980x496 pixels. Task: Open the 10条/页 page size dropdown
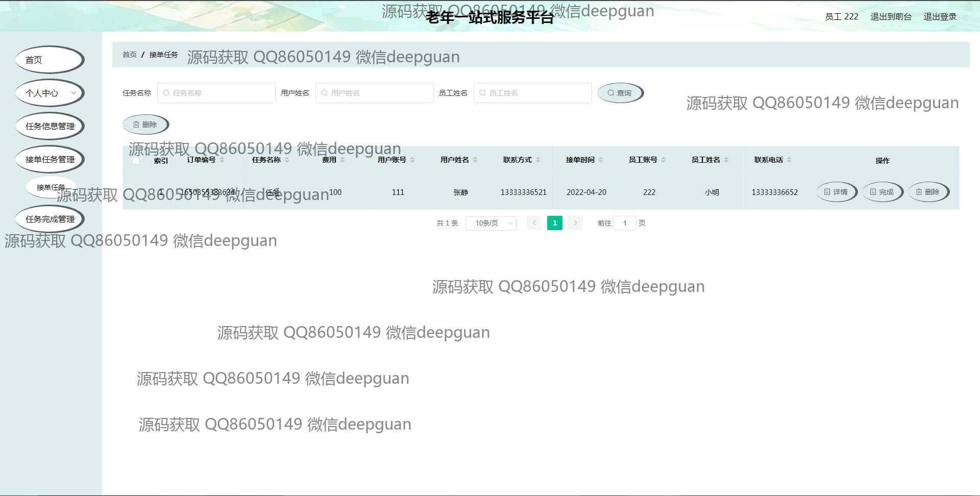(x=491, y=223)
